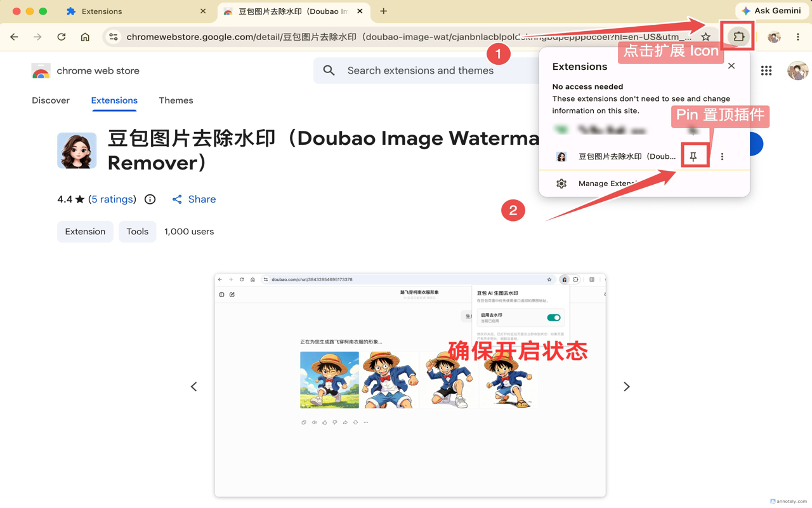The image size is (812, 508).
Task: Open the Google apps grid icon
Action: tap(766, 70)
